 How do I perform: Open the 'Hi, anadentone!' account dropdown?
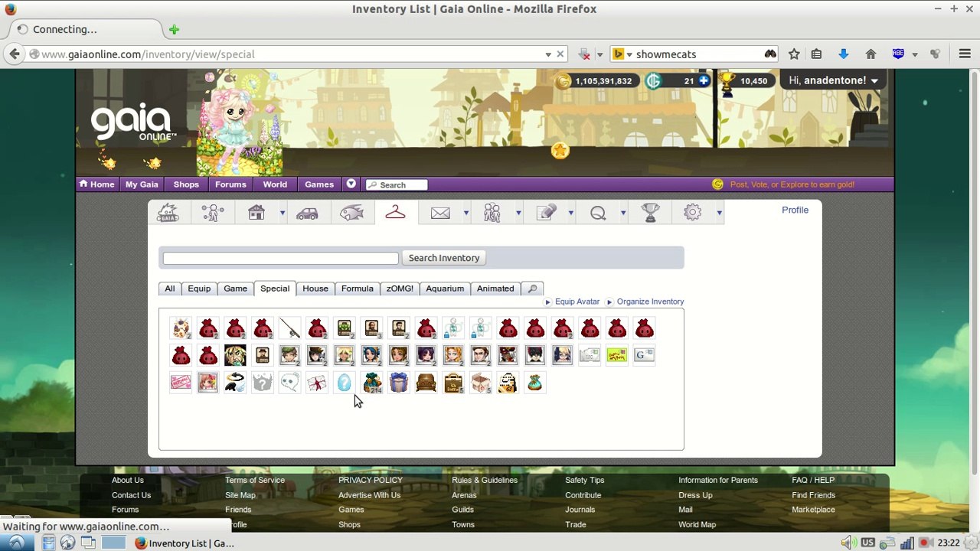pos(833,80)
